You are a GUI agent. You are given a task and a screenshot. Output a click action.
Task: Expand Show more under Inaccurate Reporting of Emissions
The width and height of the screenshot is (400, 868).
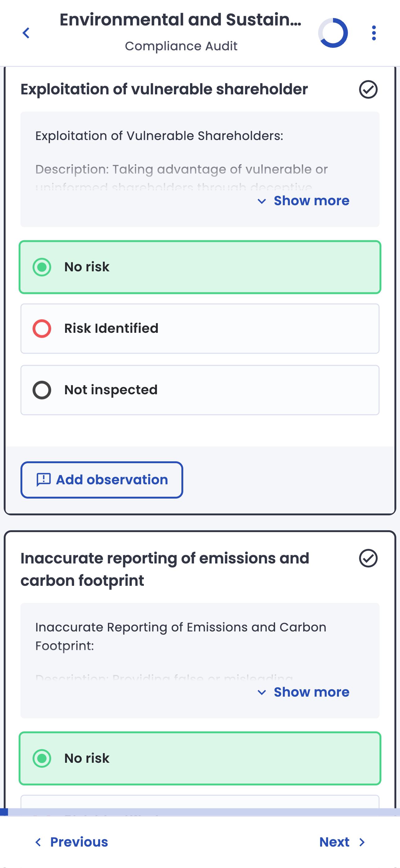tap(303, 692)
